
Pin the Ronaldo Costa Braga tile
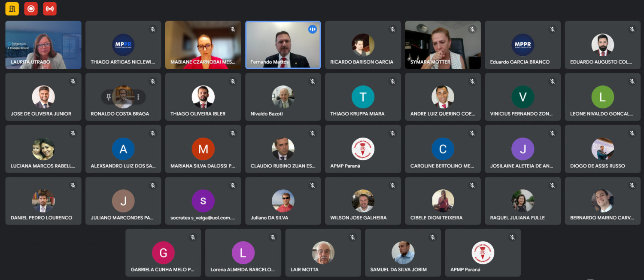tap(109, 97)
